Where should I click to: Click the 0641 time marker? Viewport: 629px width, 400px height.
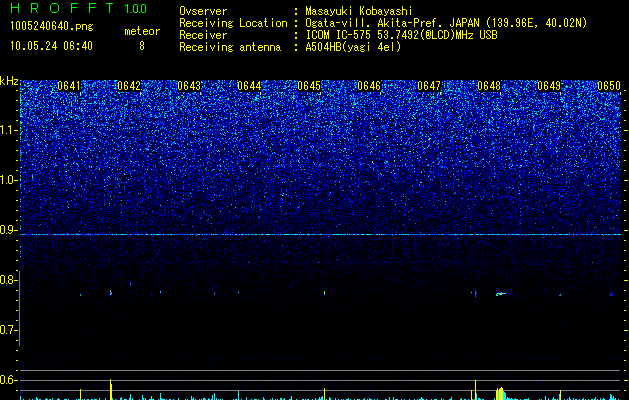point(69,86)
